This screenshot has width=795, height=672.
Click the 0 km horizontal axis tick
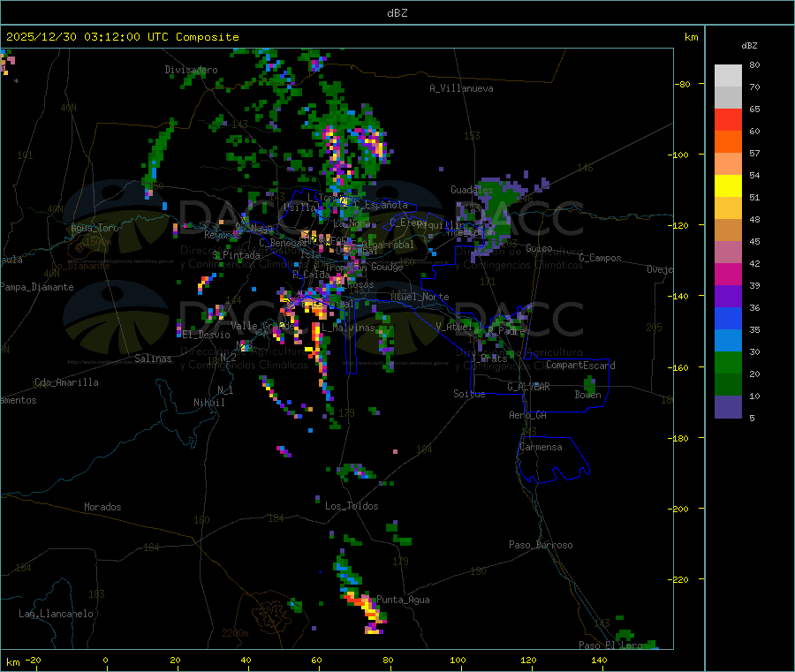[x=105, y=660]
